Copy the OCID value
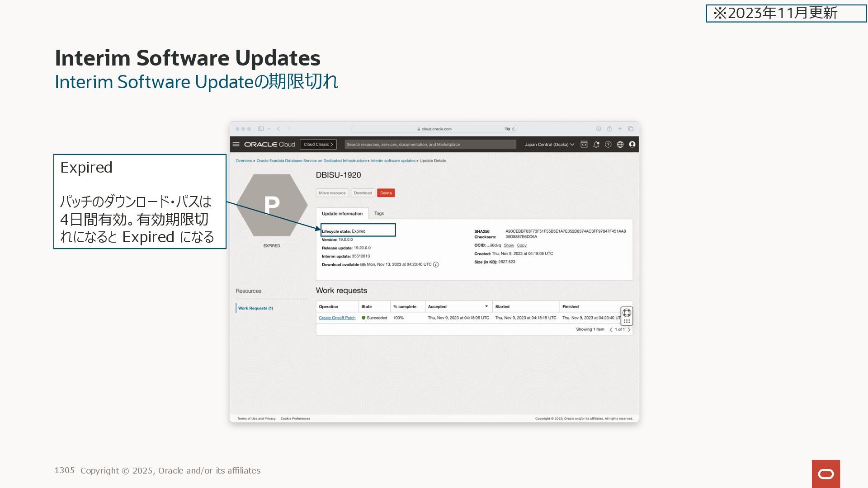 point(522,245)
